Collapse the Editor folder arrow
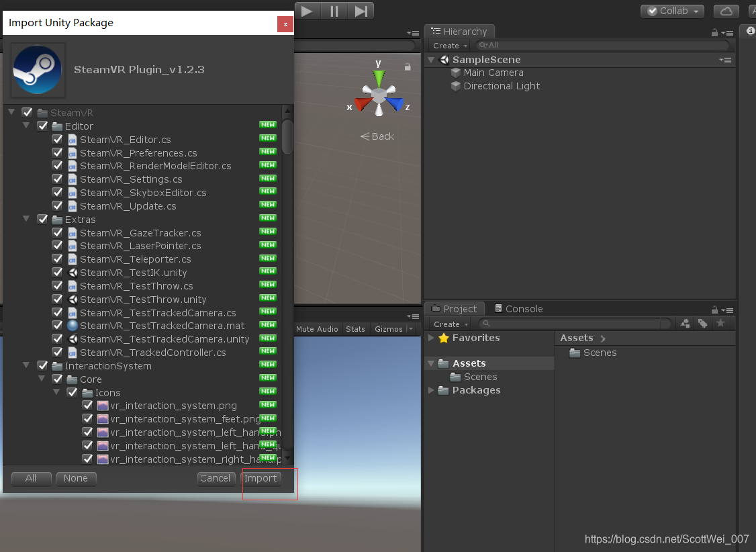 (26, 126)
